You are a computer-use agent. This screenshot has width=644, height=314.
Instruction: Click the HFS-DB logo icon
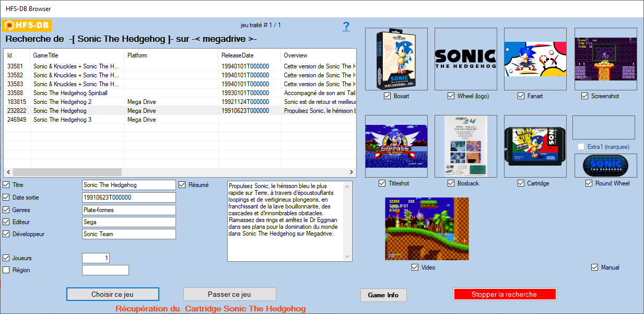(27, 26)
